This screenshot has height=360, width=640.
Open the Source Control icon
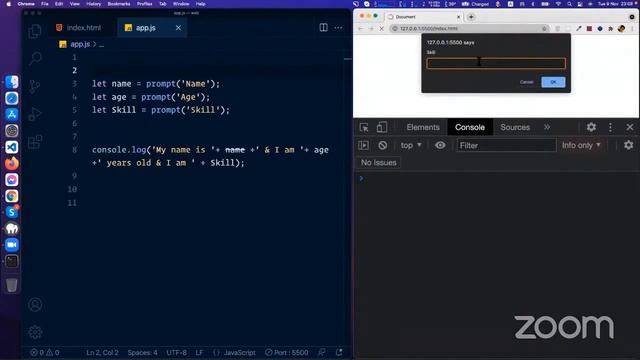click(35, 86)
